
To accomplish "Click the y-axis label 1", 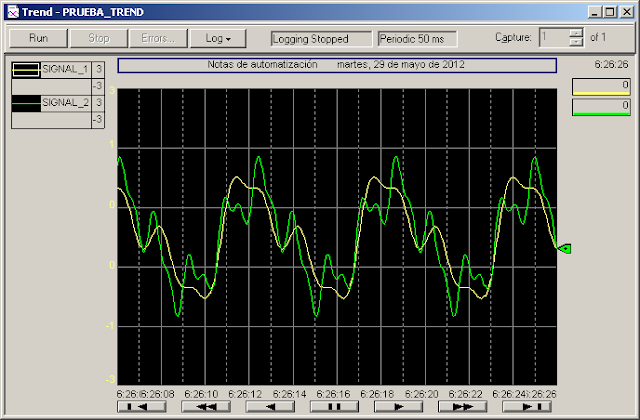I will (111, 144).
